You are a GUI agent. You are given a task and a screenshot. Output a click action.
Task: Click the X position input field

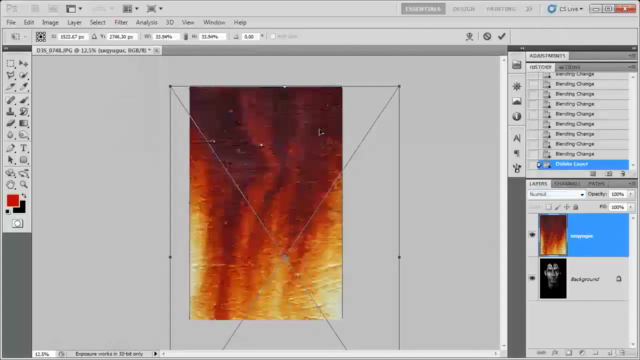coord(72,36)
